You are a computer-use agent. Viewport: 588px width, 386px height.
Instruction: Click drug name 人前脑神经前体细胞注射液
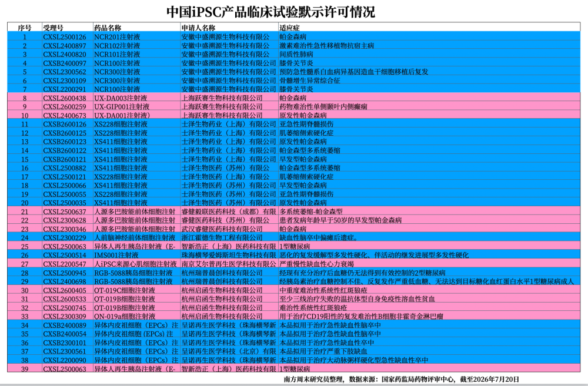click(x=135, y=237)
